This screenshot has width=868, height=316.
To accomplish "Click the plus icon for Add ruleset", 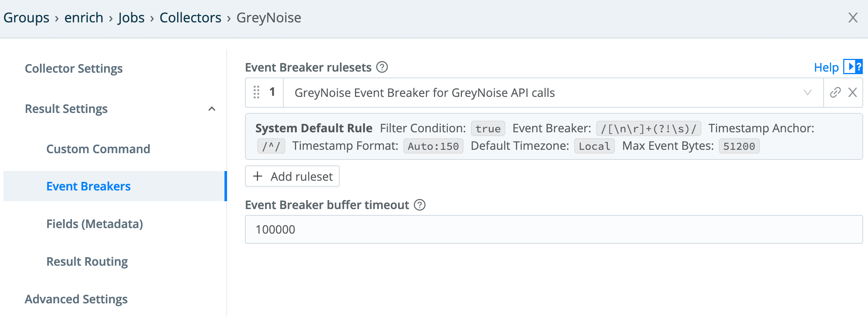I will pos(258,176).
